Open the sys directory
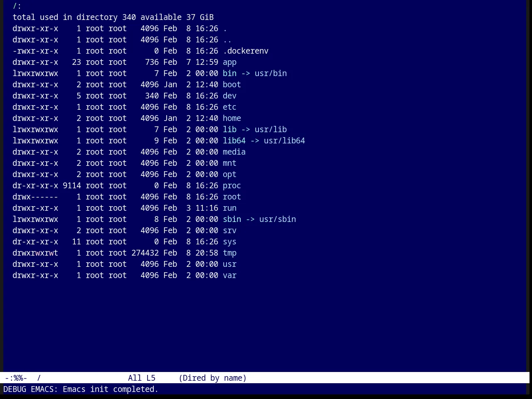The image size is (532, 399). point(229,242)
